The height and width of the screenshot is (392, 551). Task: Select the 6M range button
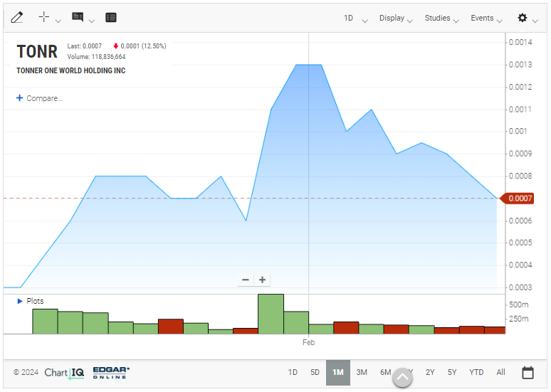386,372
